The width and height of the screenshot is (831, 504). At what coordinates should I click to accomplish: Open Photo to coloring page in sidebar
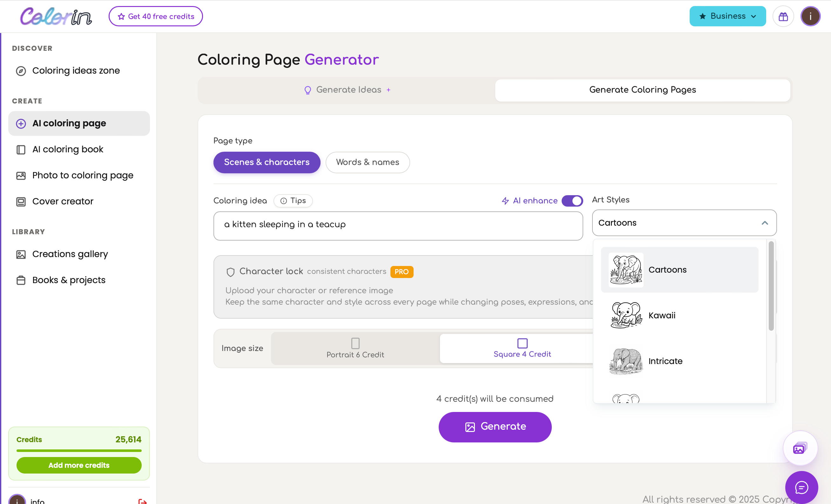point(79,176)
